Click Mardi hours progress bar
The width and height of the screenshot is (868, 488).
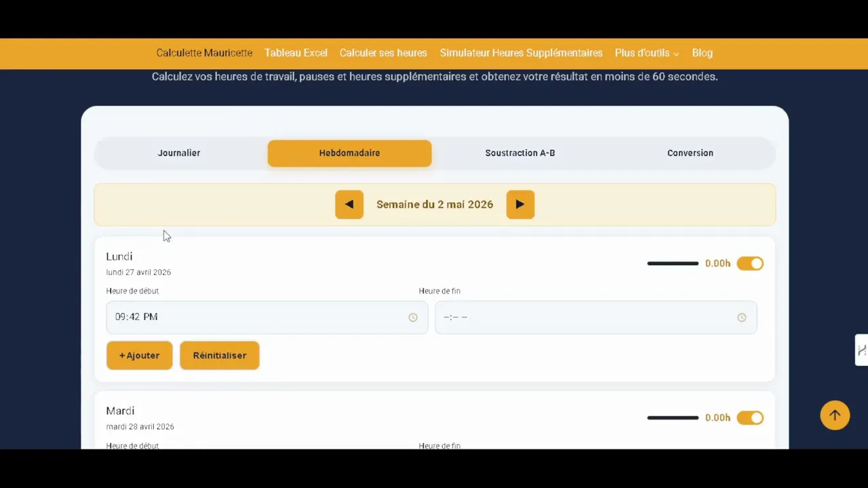(x=673, y=418)
